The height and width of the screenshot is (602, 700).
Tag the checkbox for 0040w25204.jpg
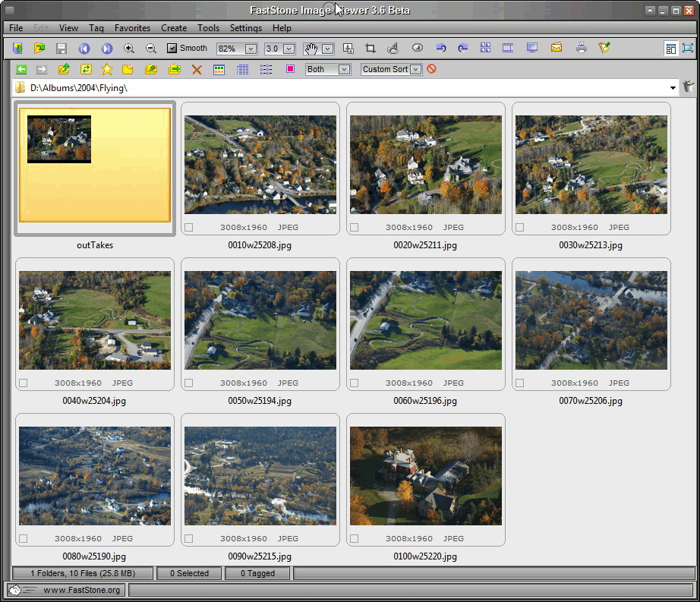point(24,383)
